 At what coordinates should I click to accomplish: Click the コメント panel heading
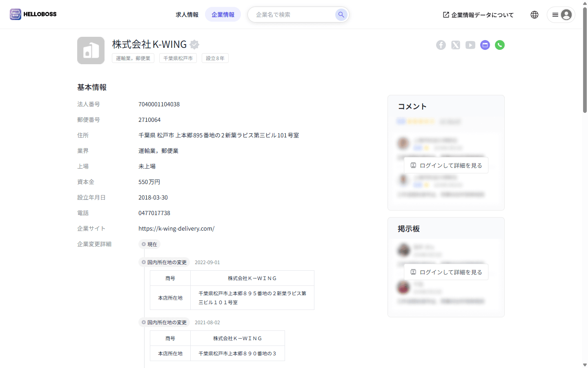point(412,106)
